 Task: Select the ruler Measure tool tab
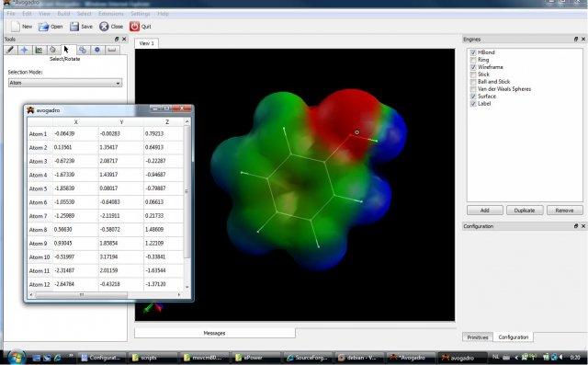tap(112, 50)
